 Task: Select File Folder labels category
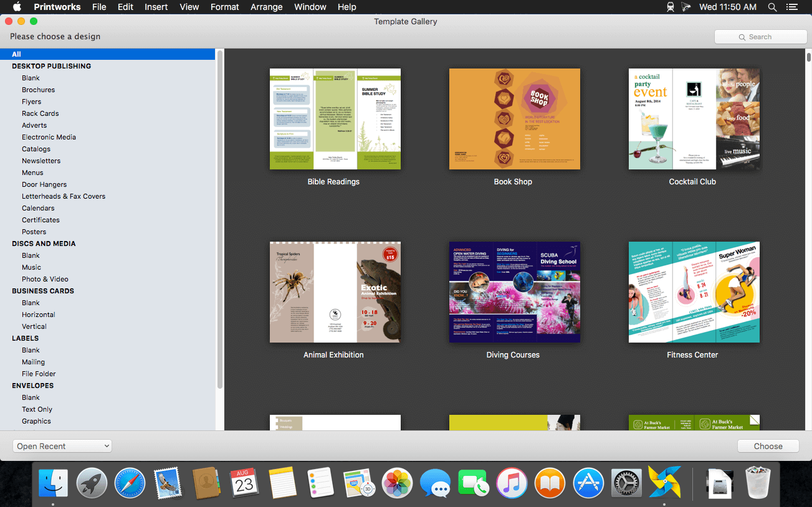click(x=39, y=374)
